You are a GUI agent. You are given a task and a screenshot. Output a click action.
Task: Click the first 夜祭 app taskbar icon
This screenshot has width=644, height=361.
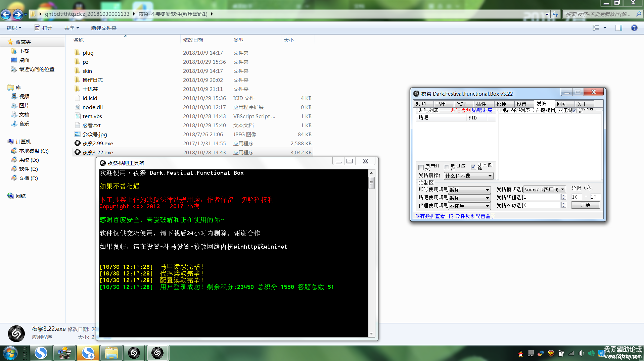pyautogui.click(x=134, y=353)
